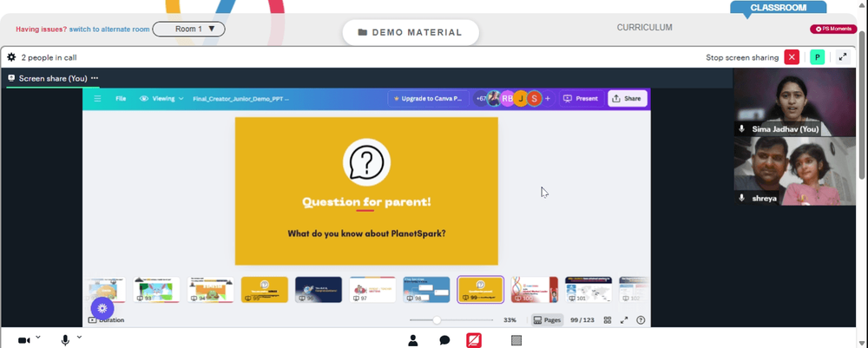Select slide thumbnail 93
868x348 pixels.
156,290
